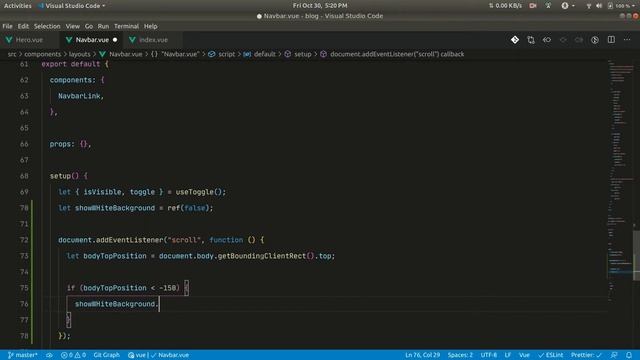Open Git Graph from status bar
Viewport: 640px width, 360px height.
pyautogui.click(x=107, y=355)
